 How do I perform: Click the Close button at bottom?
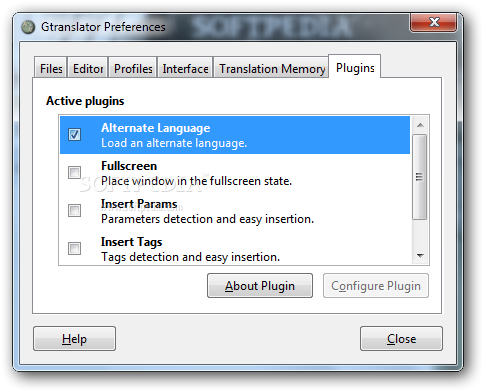click(401, 339)
